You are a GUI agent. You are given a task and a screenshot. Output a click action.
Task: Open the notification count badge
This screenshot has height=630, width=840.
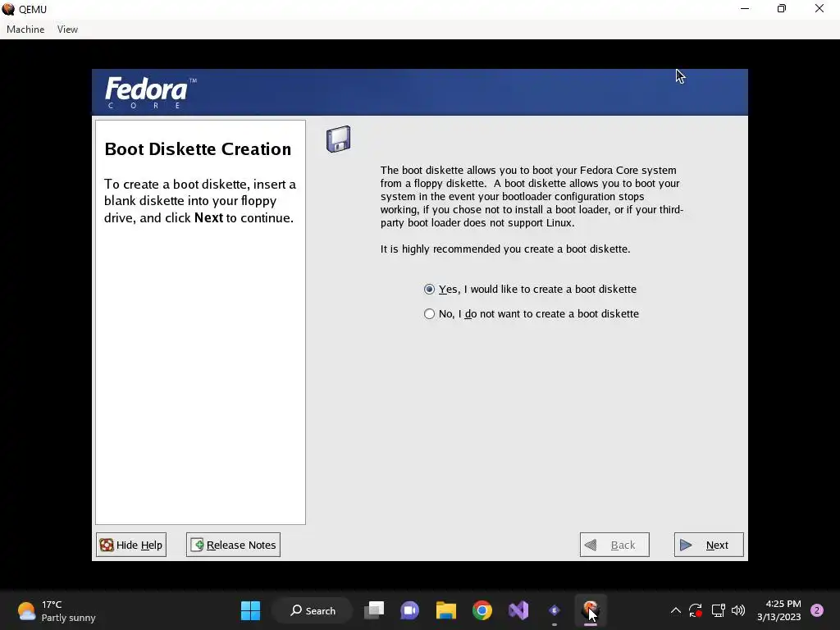point(817,610)
